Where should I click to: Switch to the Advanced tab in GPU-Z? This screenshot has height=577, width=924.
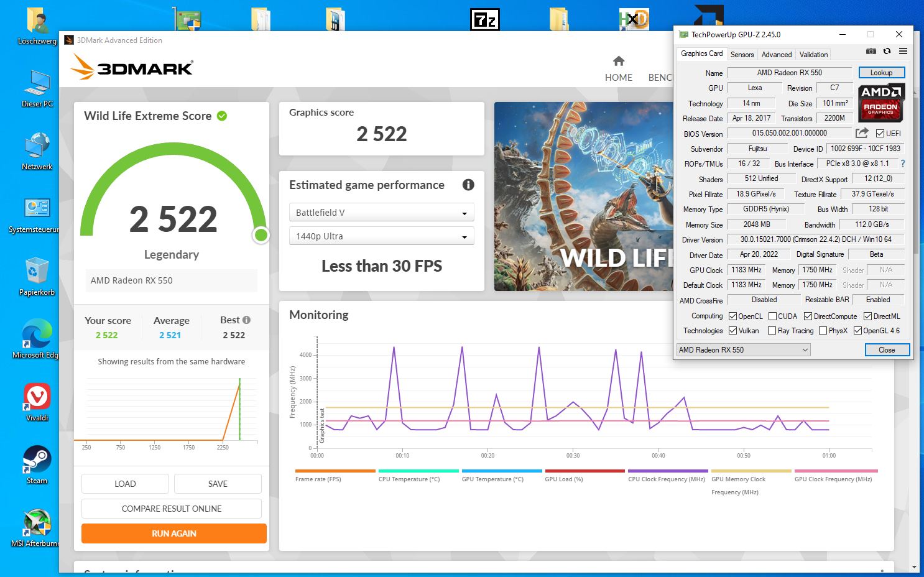(777, 55)
